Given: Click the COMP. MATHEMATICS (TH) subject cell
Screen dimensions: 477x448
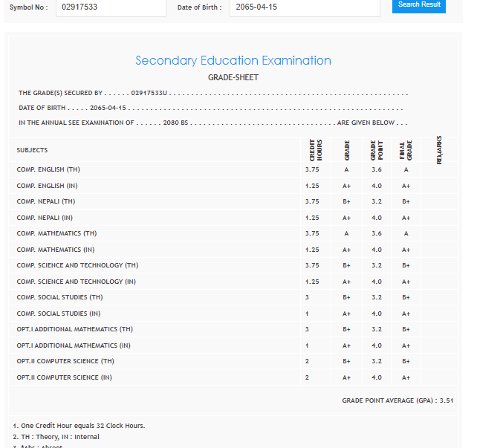Looking at the screenshot, I should click(56, 233).
